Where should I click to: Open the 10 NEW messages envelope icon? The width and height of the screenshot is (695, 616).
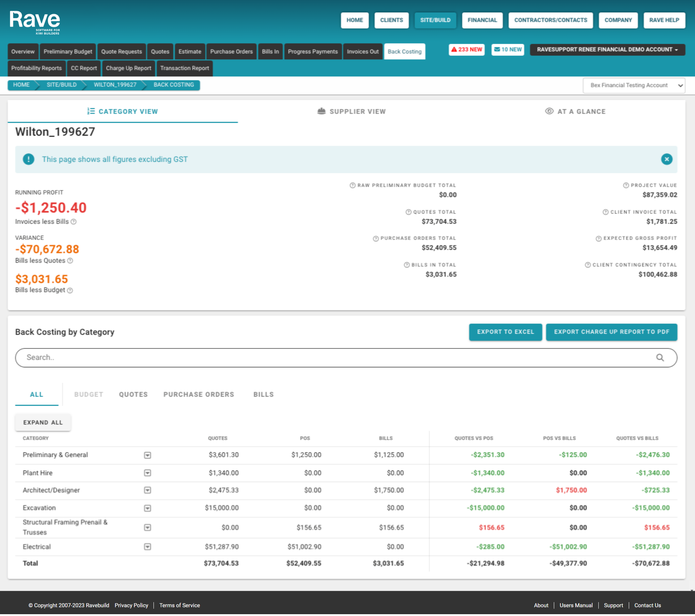[497, 50]
